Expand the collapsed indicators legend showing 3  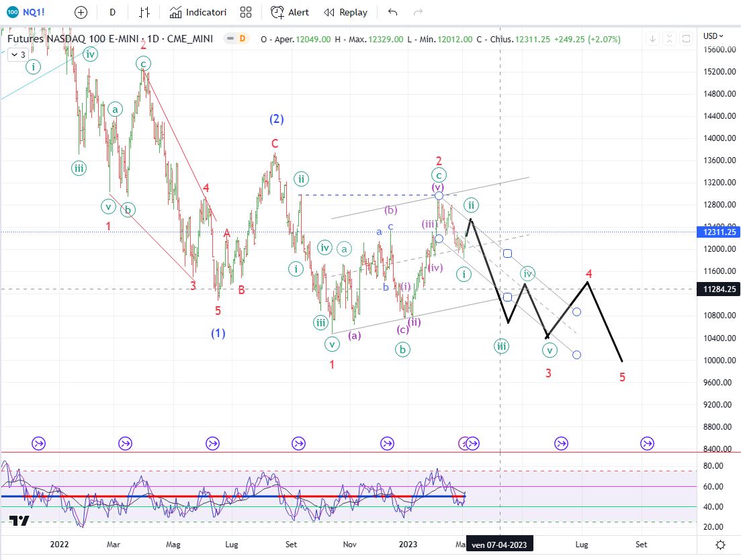pyautogui.click(x=17, y=55)
